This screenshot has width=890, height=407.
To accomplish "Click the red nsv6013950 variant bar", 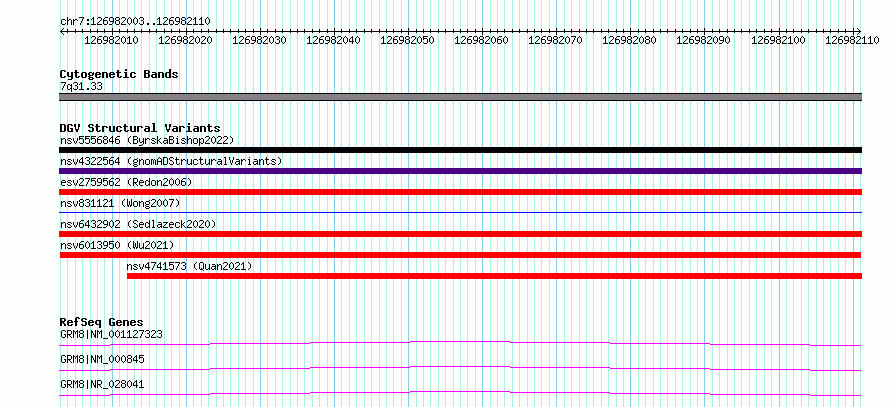I will tap(460, 255).
